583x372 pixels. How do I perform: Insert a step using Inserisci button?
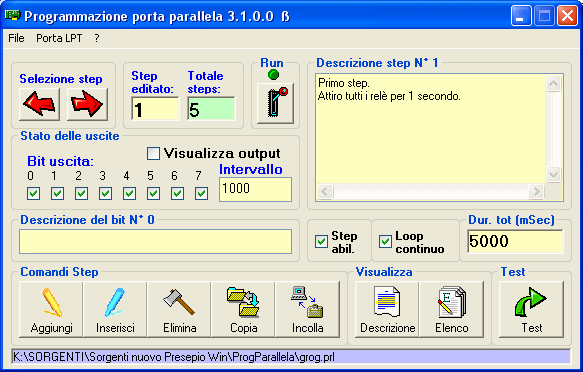pyautogui.click(x=115, y=309)
